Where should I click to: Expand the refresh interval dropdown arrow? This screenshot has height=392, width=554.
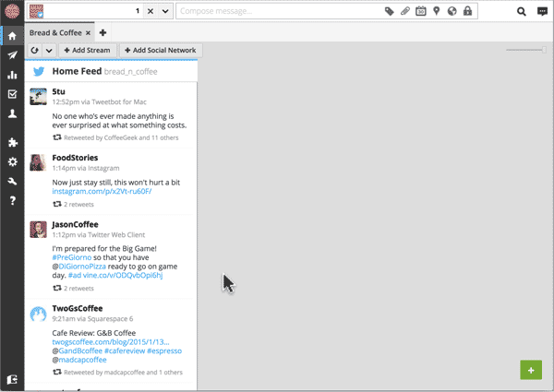coord(49,51)
